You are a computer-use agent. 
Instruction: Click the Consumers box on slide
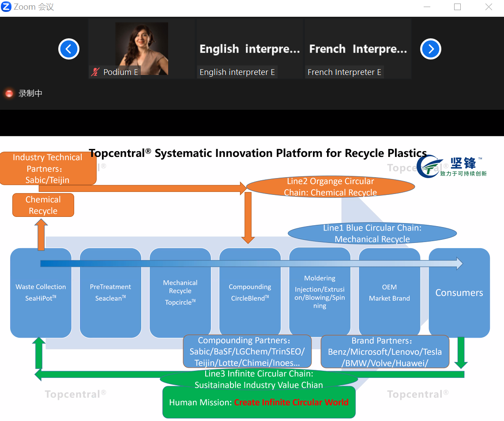point(459,293)
